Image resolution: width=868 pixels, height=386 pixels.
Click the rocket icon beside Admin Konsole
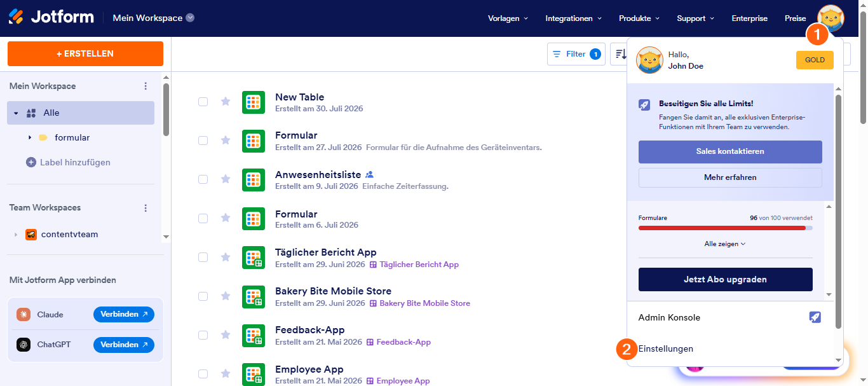click(815, 317)
